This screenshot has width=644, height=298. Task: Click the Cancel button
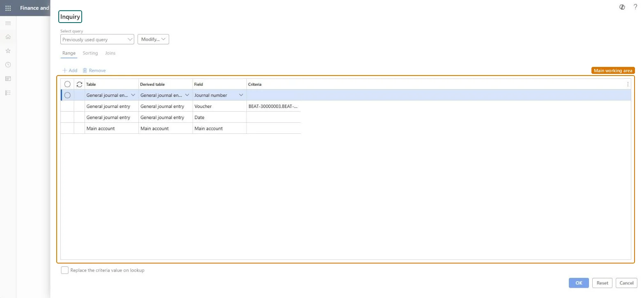[626, 283]
